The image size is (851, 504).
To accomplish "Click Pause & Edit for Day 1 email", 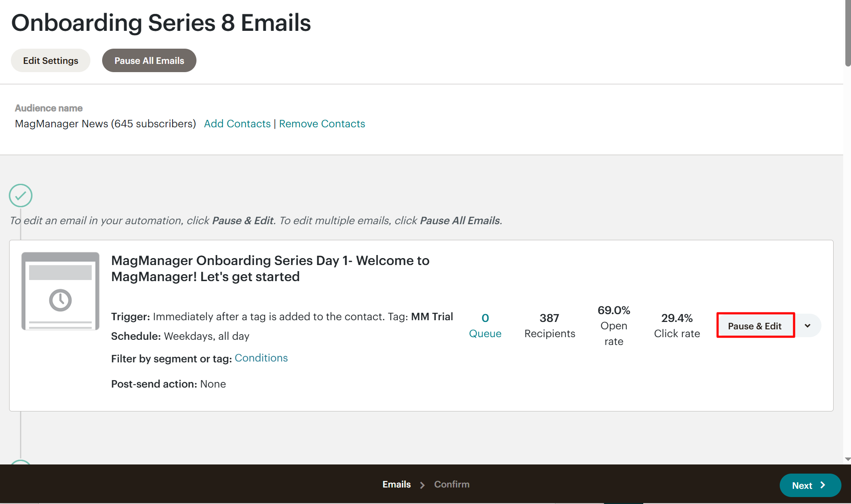I will click(x=755, y=325).
